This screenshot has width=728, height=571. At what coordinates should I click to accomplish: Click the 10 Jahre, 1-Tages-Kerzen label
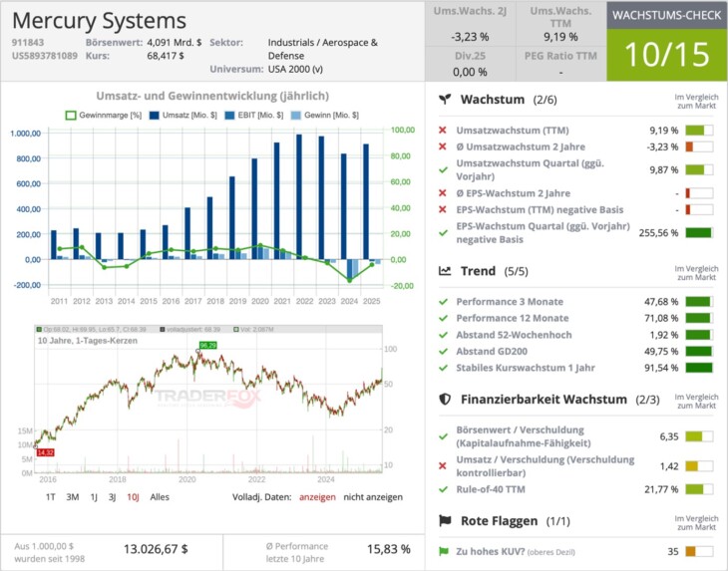pyautogui.click(x=88, y=341)
